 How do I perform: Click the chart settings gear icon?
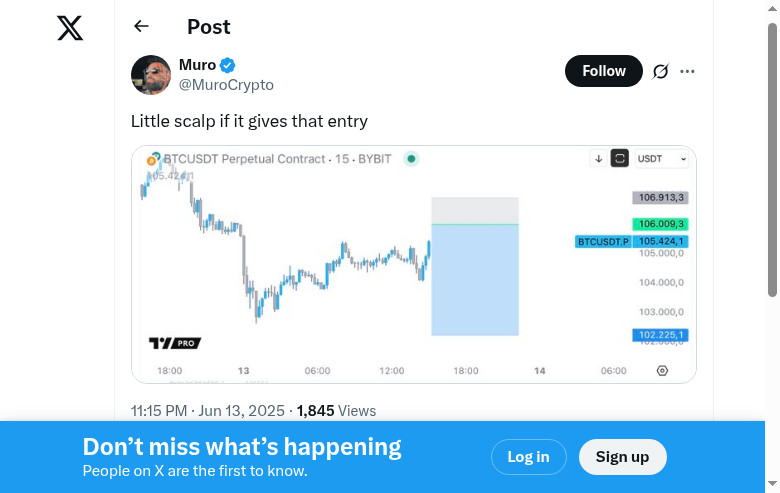(662, 371)
